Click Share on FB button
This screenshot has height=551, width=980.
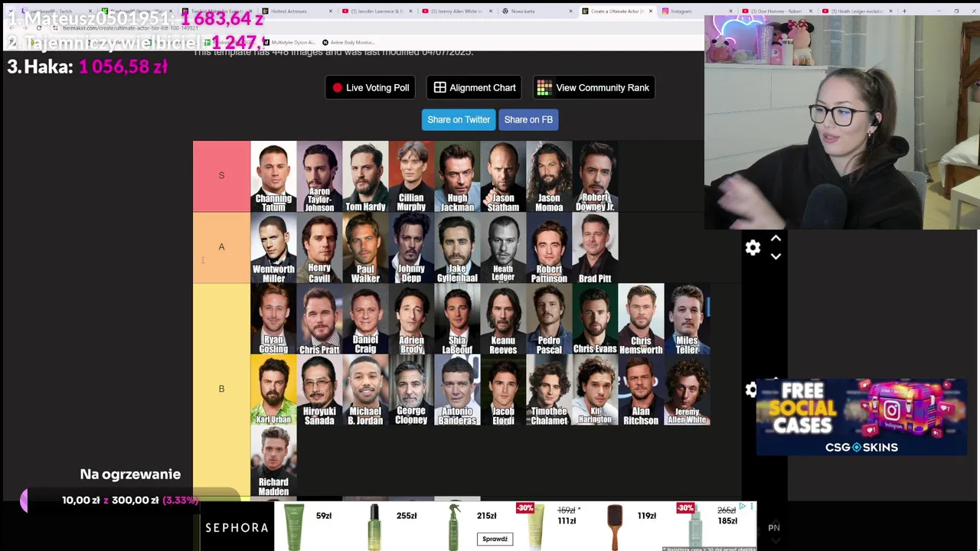click(528, 119)
